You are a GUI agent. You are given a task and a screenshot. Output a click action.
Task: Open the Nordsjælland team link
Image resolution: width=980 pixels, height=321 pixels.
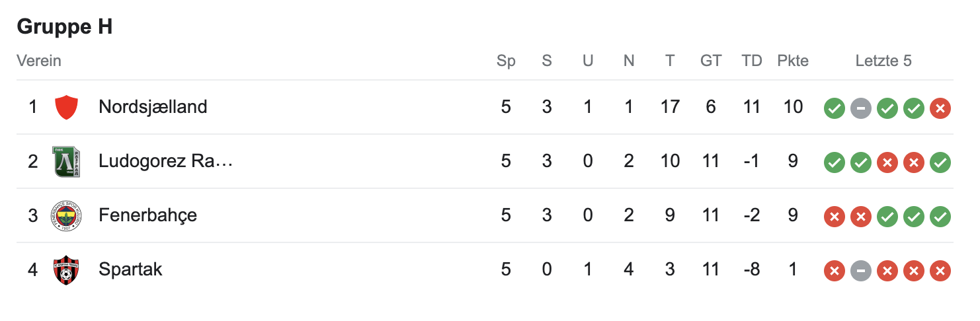pyautogui.click(x=153, y=107)
